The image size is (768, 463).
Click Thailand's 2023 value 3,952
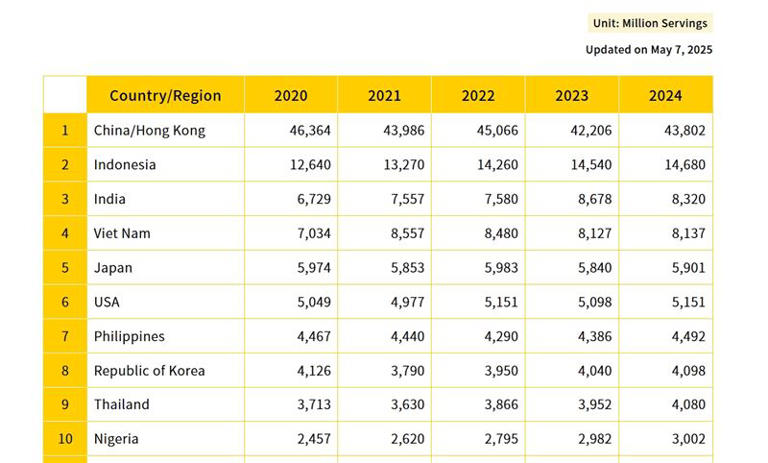(x=594, y=405)
